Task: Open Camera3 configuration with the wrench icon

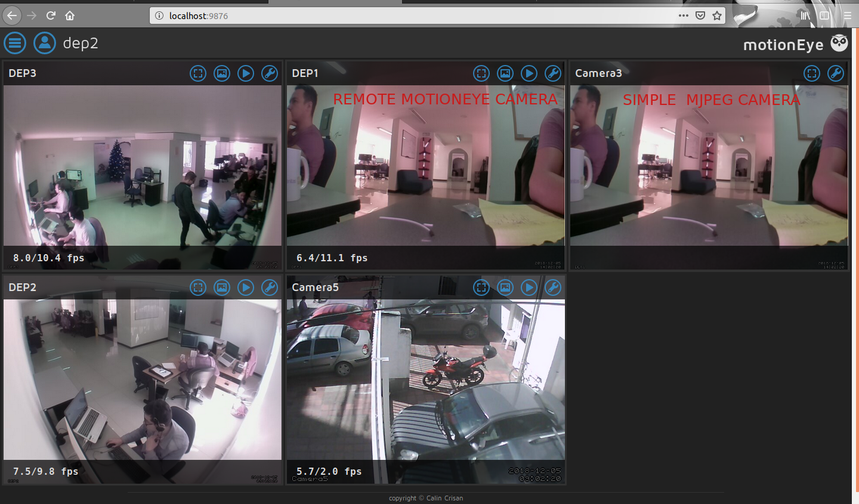Action: pos(836,73)
